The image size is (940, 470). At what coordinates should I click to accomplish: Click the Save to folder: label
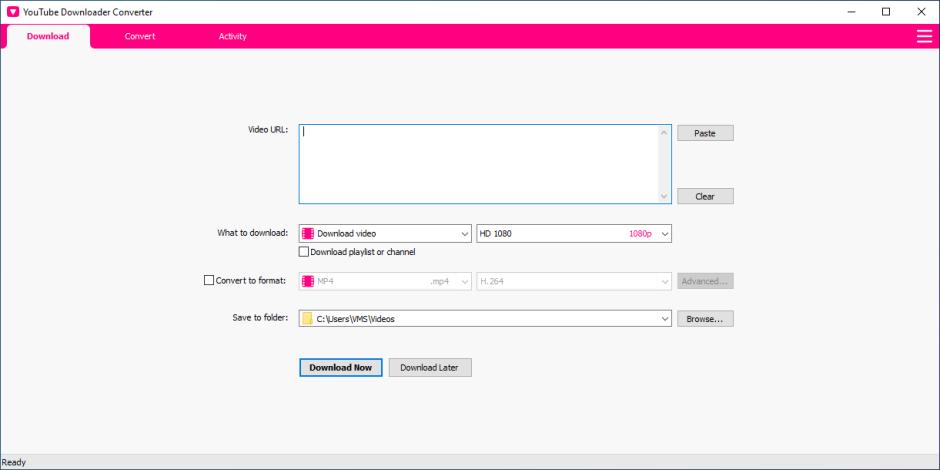pos(260,318)
